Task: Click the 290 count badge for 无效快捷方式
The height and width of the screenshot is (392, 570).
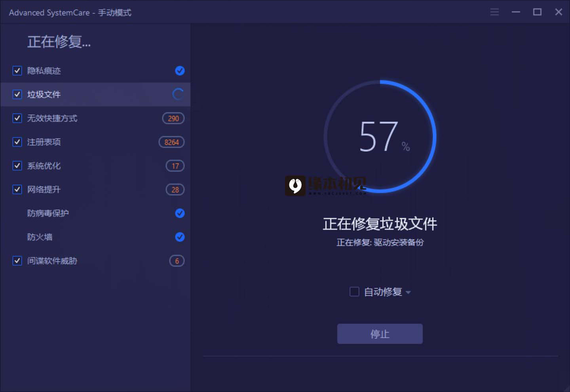Action: point(173,118)
